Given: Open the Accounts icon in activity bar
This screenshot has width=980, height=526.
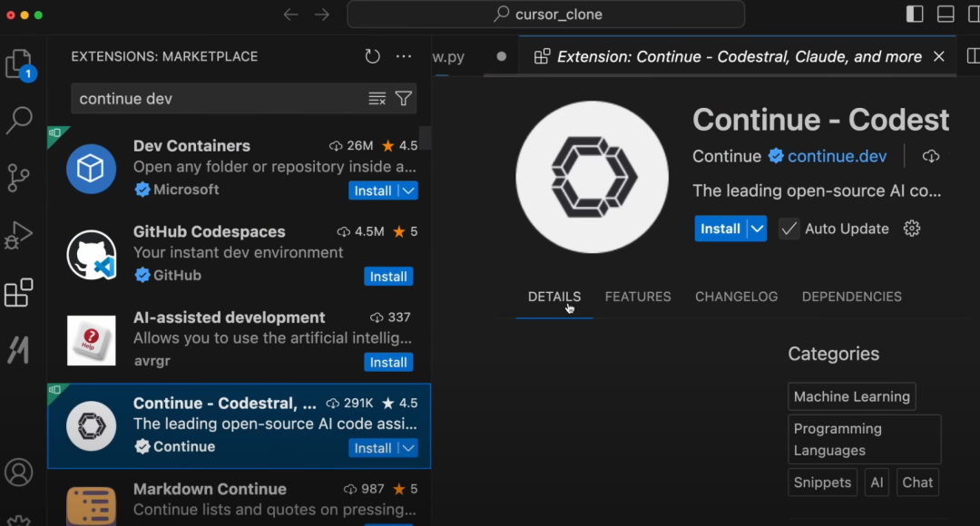Looking at the screenshot, I should pyautogui.click(x=19, y=472).
